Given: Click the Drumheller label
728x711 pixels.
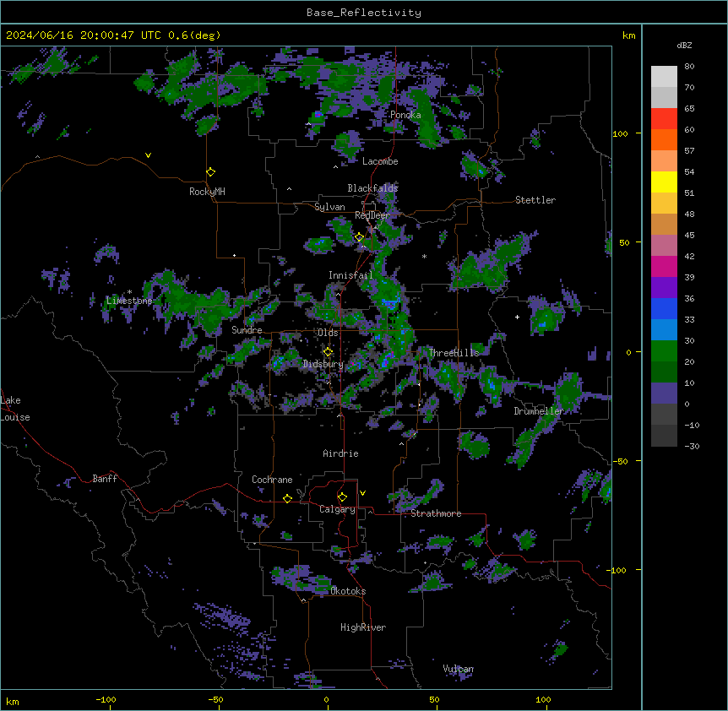Looking at the screenshot, I should [539, 411].
